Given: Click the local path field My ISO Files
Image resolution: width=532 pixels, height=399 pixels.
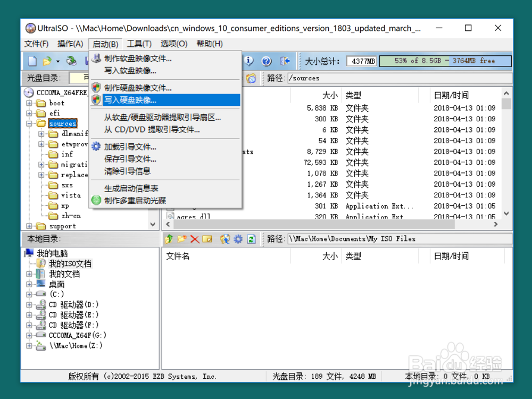Looking at the screenshot, I should click(x=400, y=239).
